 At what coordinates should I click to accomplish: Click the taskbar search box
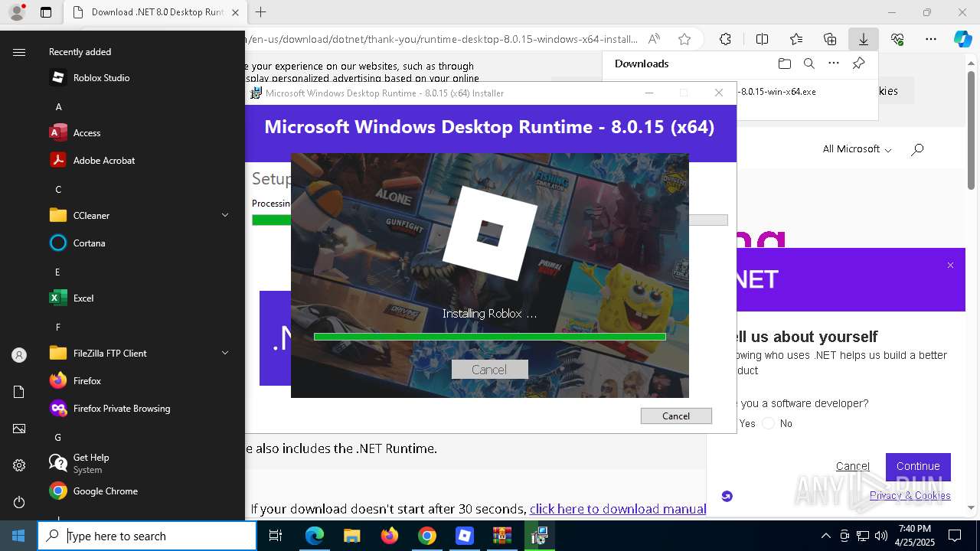pyautogui.click(x=147, y=536)
